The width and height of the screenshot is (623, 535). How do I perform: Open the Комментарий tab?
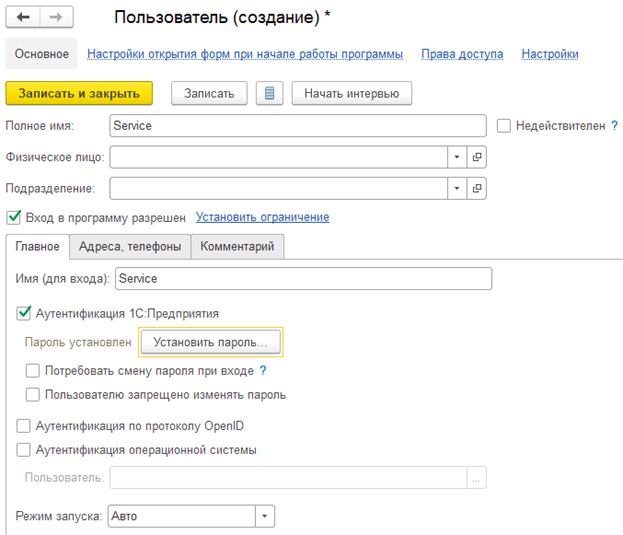pyautogui.click(x=238, y=247)
